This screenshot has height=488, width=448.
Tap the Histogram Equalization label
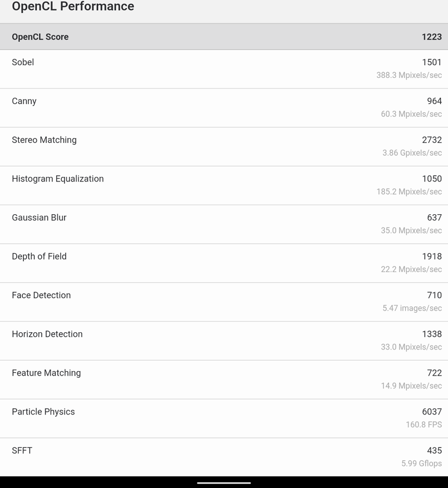coord(58,179)
